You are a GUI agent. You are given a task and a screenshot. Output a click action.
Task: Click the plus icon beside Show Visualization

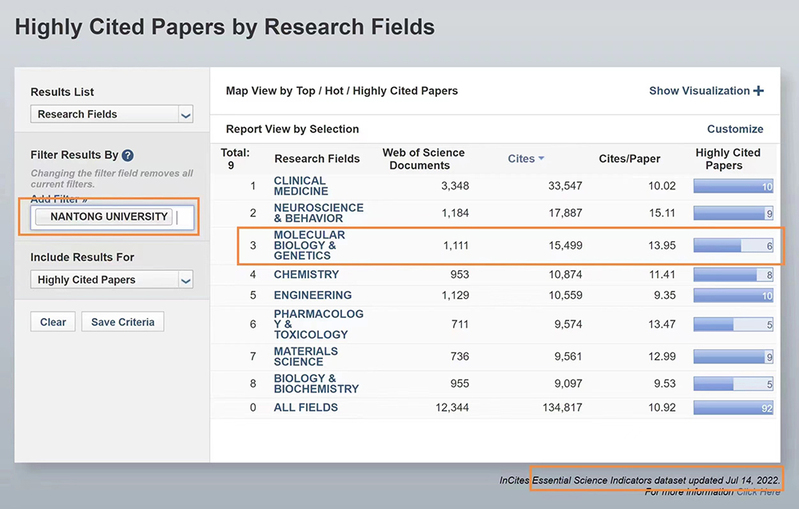click(x=759, y=91)
